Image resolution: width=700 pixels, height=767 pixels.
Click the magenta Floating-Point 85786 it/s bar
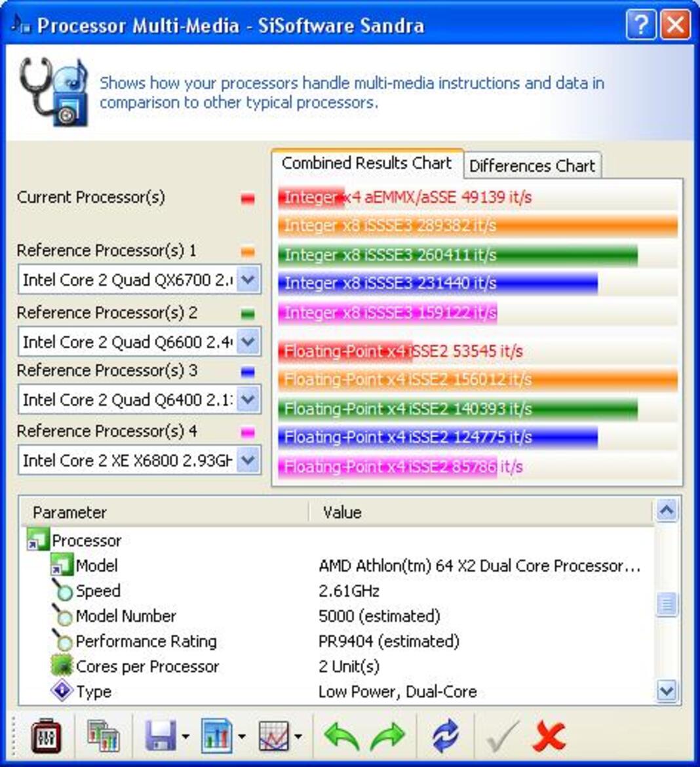387,467
